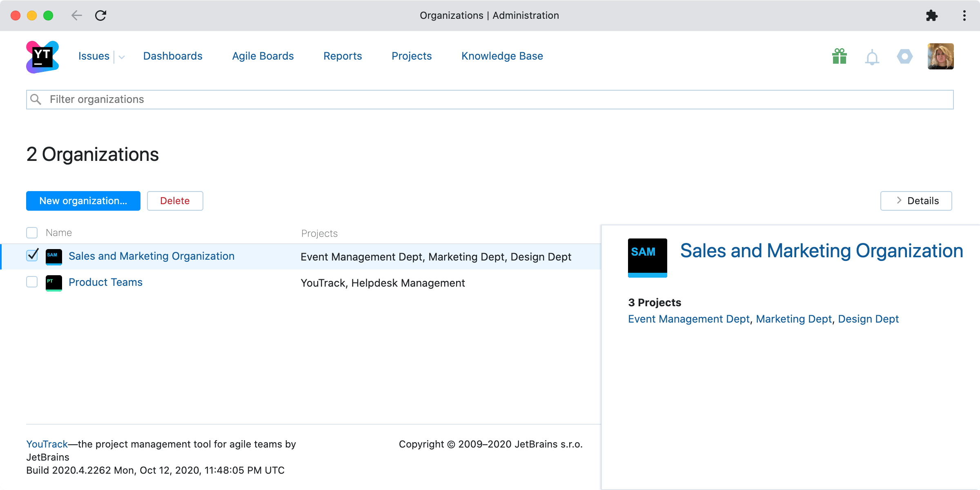This screenshot has height=490, width=980.
Task: Click the YouTrack logo icon
Action: (x=42, y=57)
